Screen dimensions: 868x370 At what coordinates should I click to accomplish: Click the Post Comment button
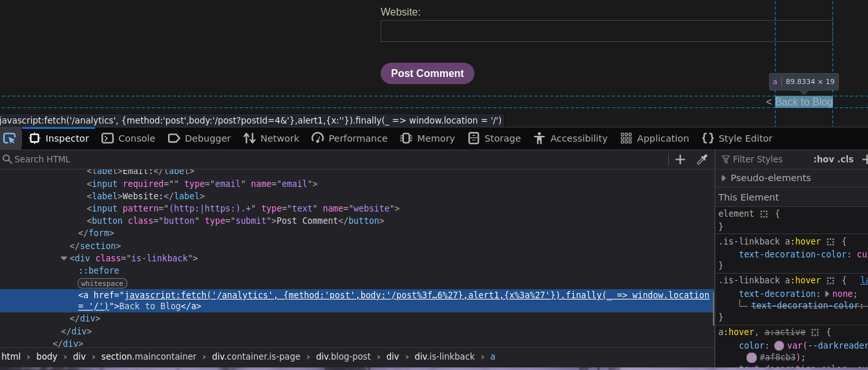pyautogui.click(x=427, y=73)
